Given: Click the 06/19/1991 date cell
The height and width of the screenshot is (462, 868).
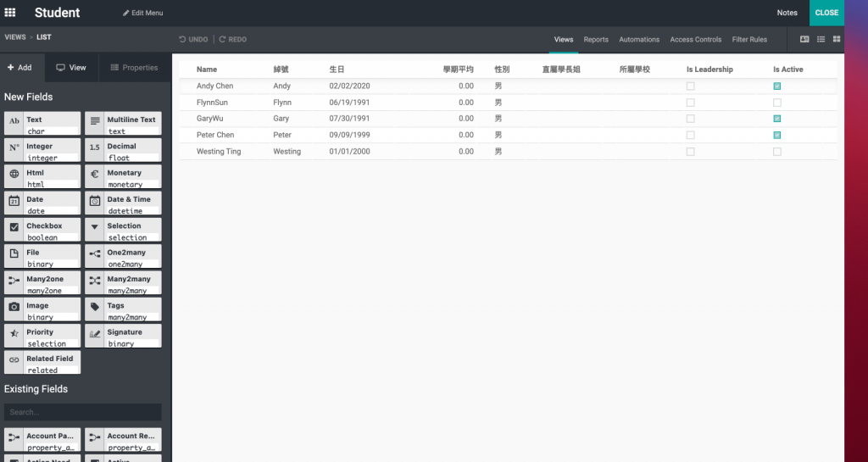Looking at the screenshot, I should (349, 103).
